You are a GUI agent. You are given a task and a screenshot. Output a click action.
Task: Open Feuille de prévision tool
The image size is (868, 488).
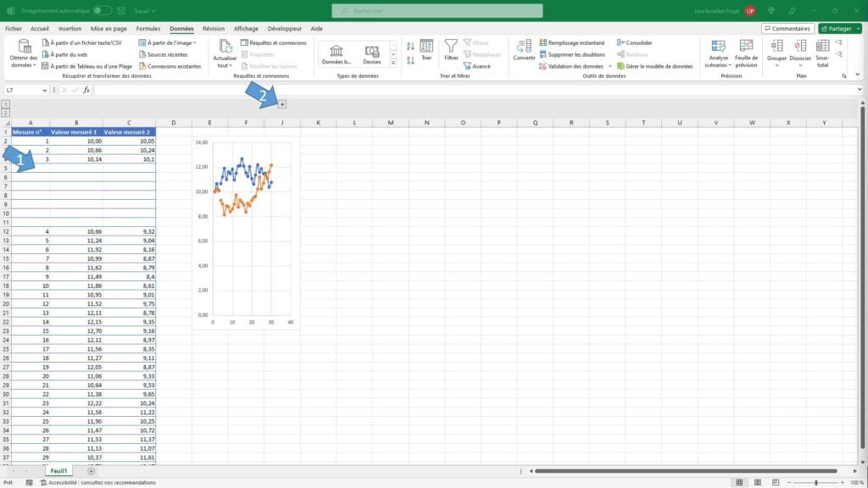coord(746,49)
